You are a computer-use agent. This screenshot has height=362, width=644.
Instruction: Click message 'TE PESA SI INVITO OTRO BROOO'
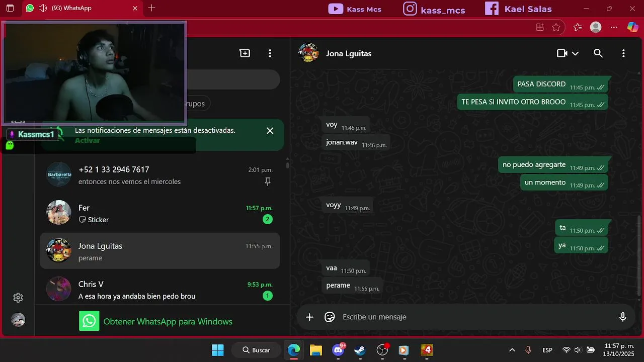532,102
